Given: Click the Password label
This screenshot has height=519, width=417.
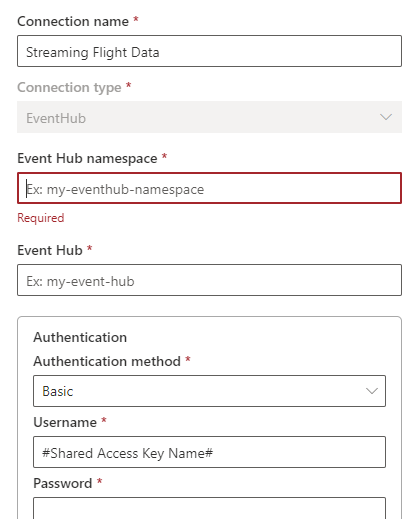Looking at the screenshot, I should click(63, 483).
